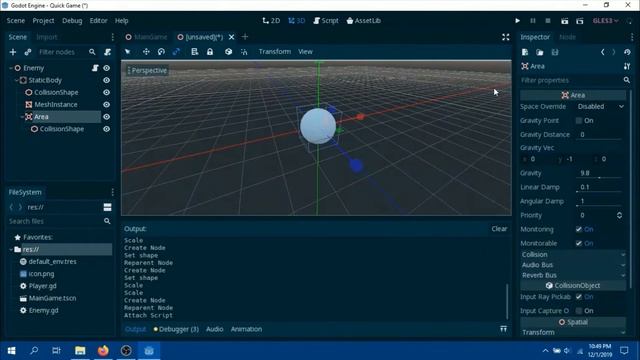640x360 pixels.
Task: Toggle Use Snap icon in viewport toolbar
Action: pyautogui.click(x=244, y=52)
